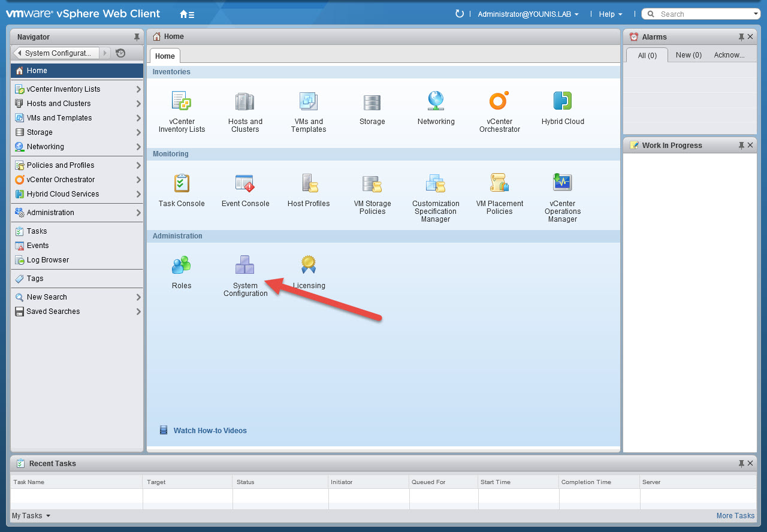Click the Licensing icon
Image resolution: width=767 pixels, height=532 pixels.
pos(309,265)
